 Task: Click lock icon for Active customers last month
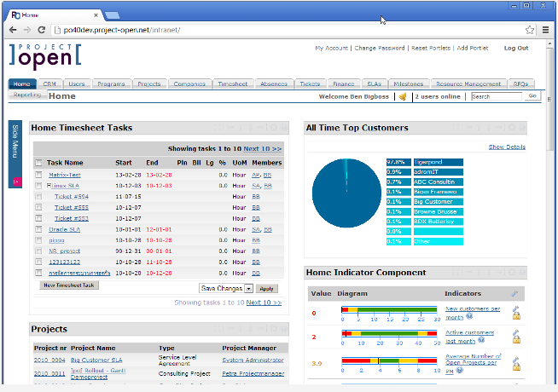[516, 340]
